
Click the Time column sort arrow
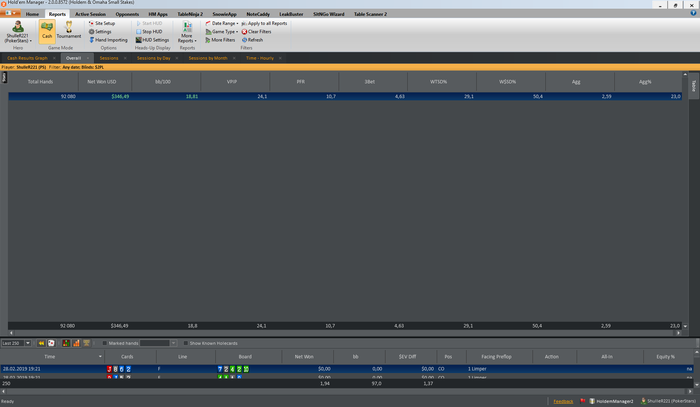100,357
